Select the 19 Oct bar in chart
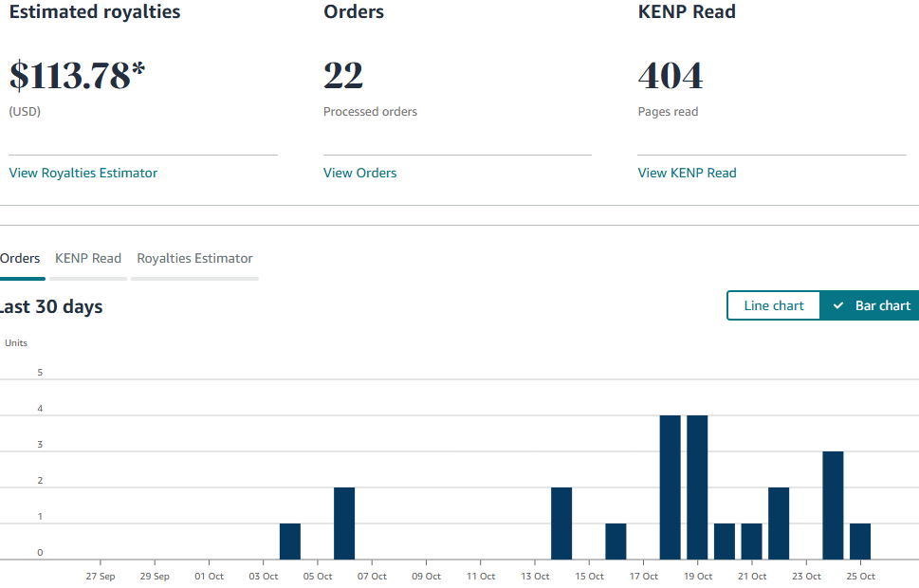Image resolution: width=919 pixels, height=588 pixels. [x=697, y=487]
